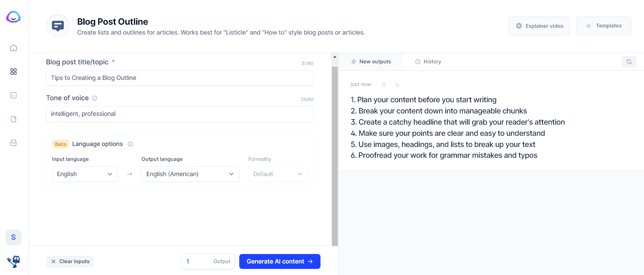Click the refresh outputs icon button
Image resolution: width=644 pixels, height=275 pixels.
(629, 62)
